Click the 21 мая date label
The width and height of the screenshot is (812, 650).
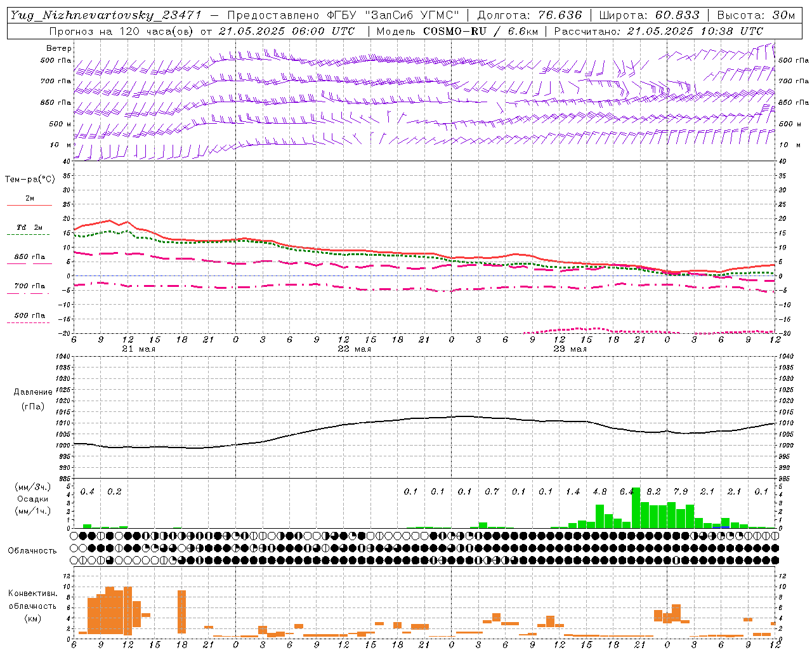coord(138,349)
